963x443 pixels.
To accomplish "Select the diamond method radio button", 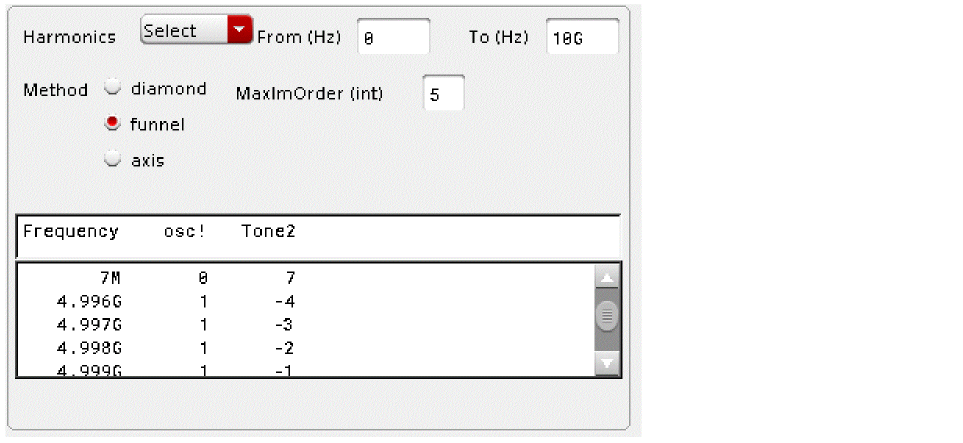I will tap(114, 88).
